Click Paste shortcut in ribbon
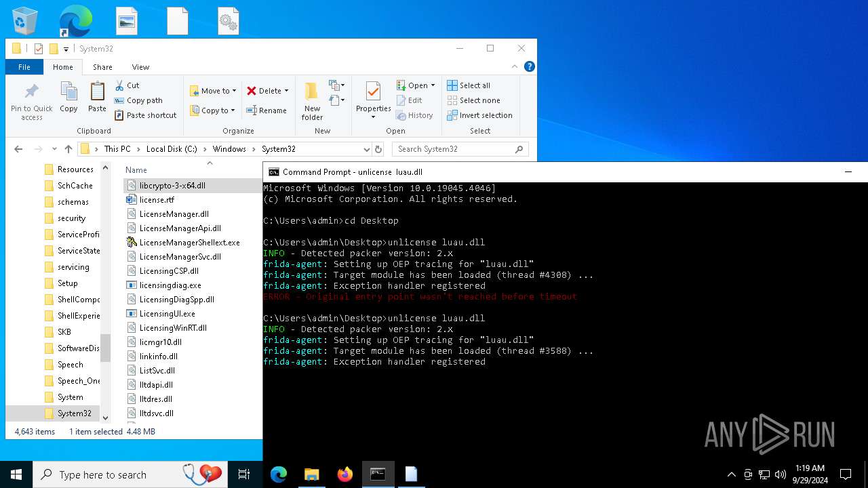Viewport: 868px width, 488px height. 146,115
